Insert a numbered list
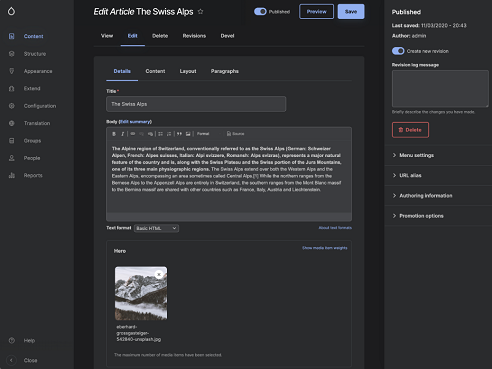 169,134
